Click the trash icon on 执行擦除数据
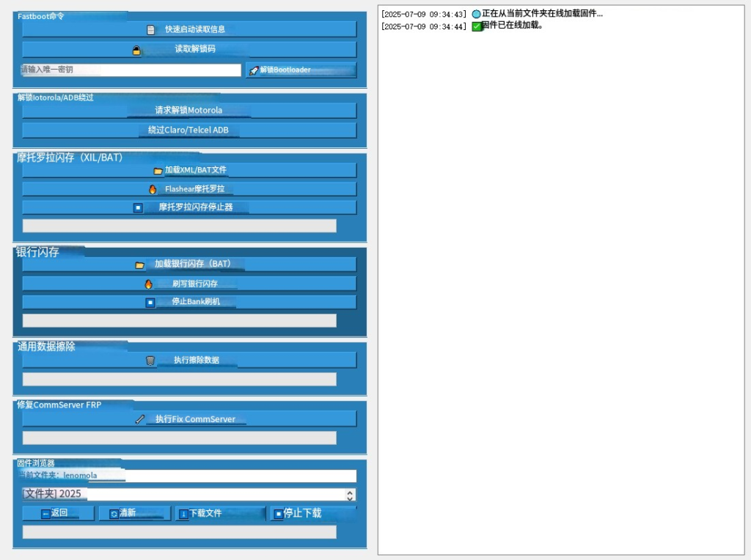751x560 pixels. click(x=150, y=361)
